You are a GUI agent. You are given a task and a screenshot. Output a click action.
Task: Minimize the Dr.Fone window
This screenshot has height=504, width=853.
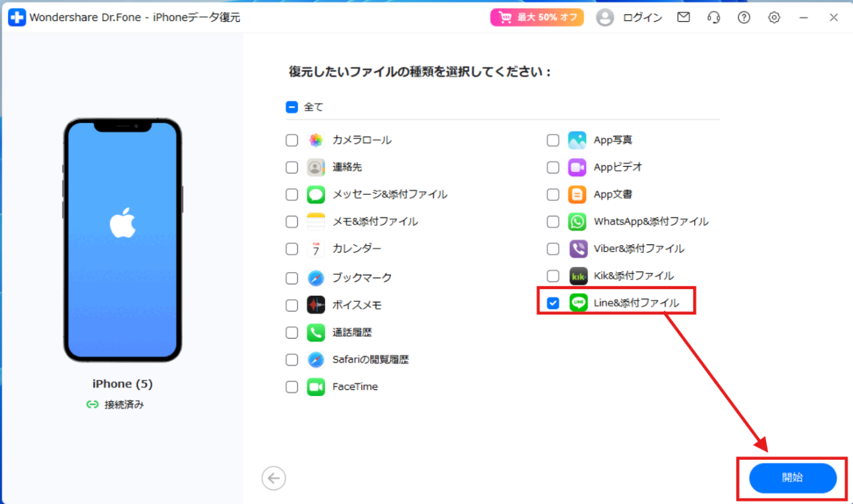coord(804,18)
